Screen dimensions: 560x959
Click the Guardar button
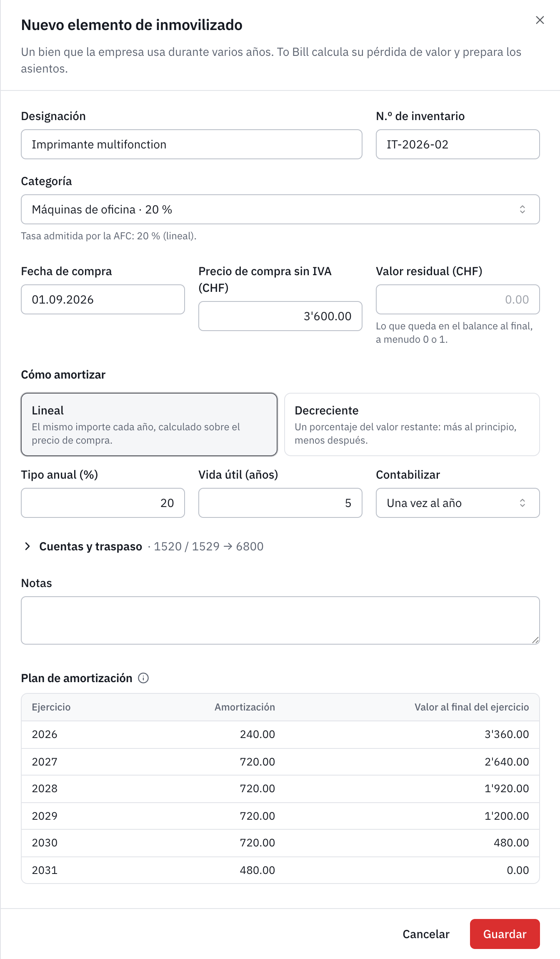click(505, 934)
